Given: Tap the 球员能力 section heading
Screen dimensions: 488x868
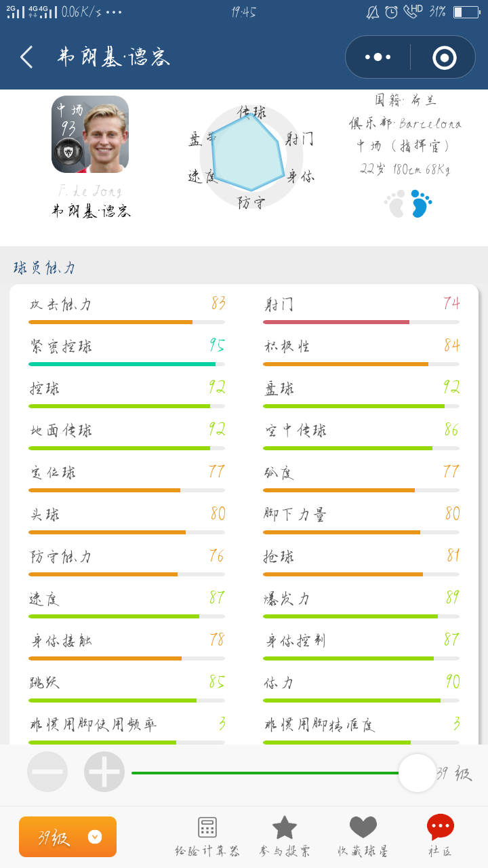Looking at the screenshot, I should click(x=45, y=268).
